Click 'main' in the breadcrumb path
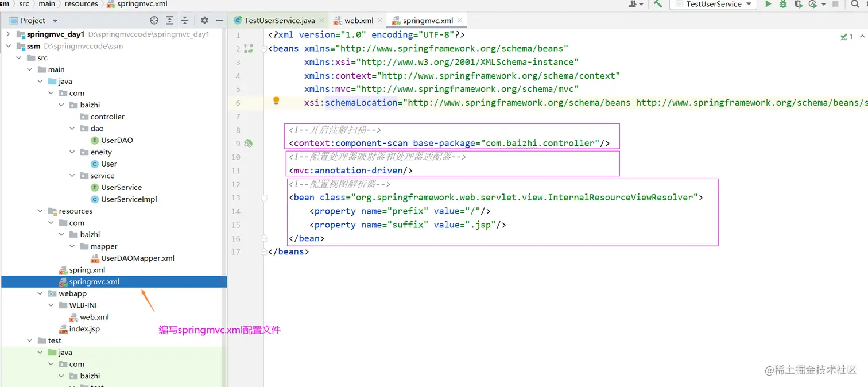The image size is (868, 387). pyautogui.click(x=47, y=4)
